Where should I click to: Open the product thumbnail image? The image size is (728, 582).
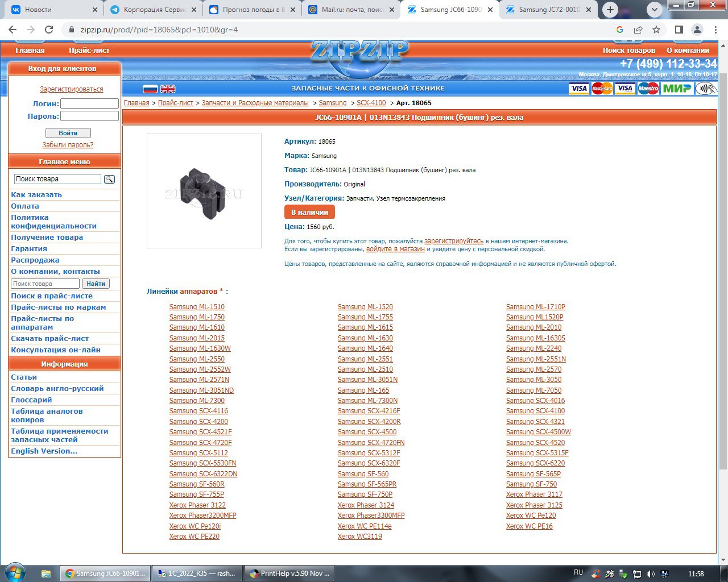204,191
